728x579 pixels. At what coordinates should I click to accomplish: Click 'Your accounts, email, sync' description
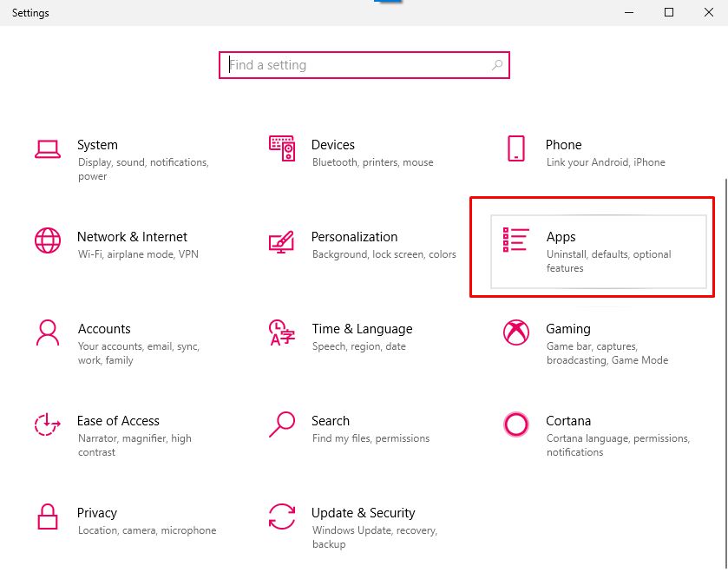click(x=139, y=353)
